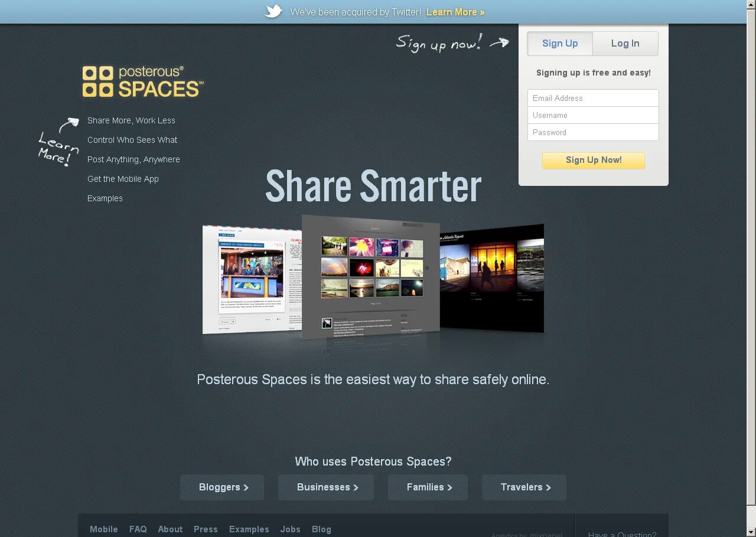Focus the Email Address field
The height and width of the screenshot is (537, 756).
(593, 98)
